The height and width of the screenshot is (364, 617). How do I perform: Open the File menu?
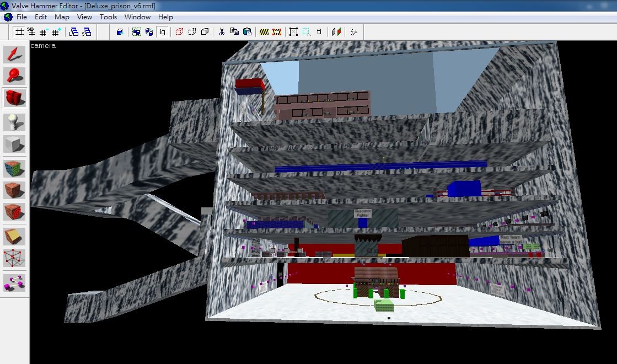click(22, 17)
